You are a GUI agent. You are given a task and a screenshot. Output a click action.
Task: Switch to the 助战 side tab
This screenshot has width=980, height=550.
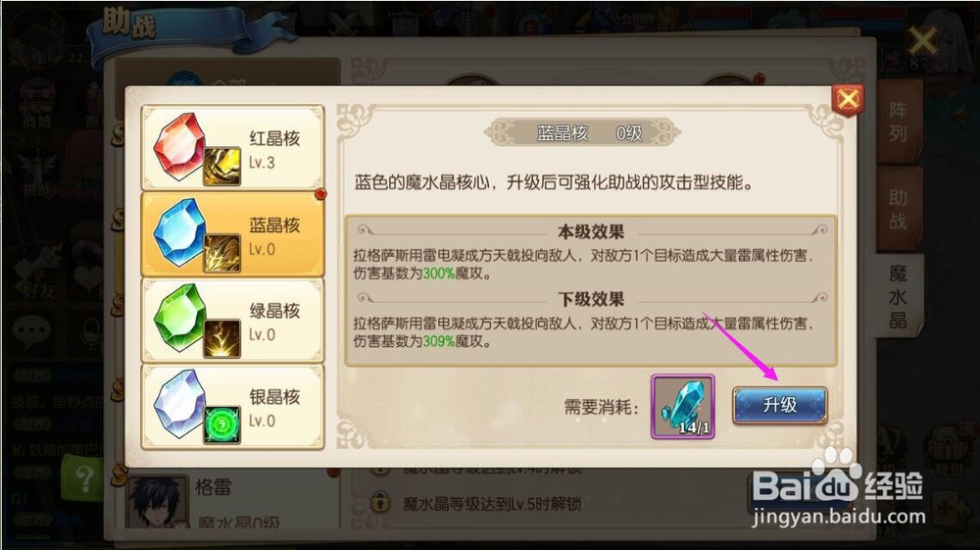[898, 209]
